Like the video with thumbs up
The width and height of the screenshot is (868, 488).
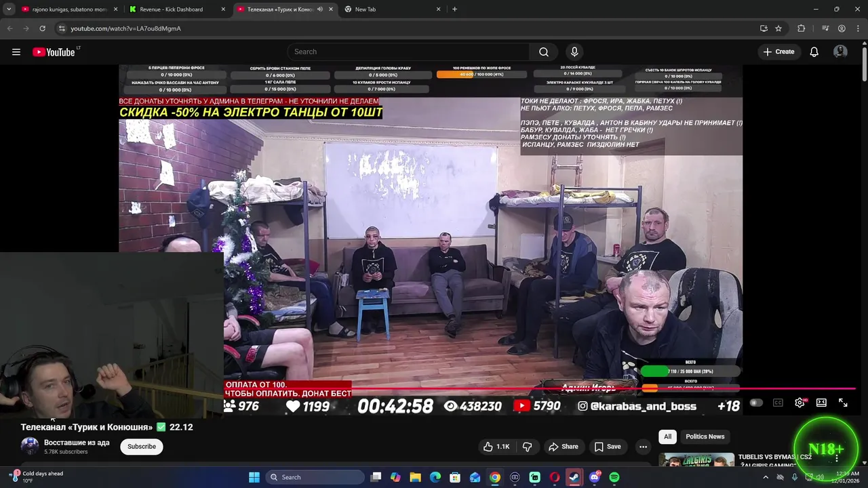[496, 447]
